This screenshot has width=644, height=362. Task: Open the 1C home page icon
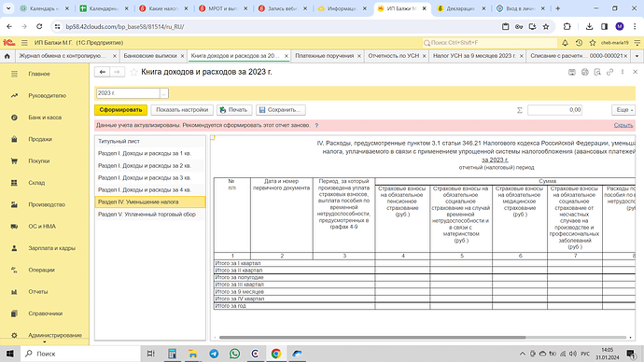click(x=7, y=56)
